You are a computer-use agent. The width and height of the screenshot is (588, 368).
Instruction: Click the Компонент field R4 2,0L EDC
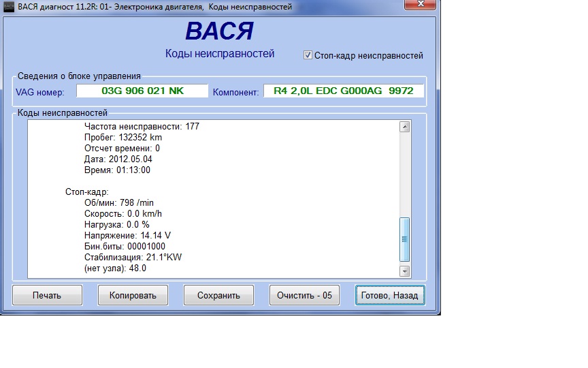[343, 91]
